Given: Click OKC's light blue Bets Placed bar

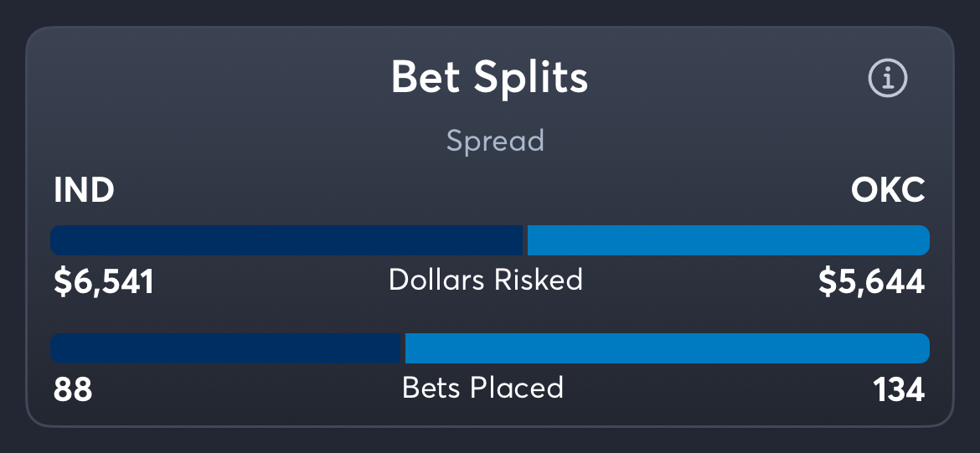Looking at the screenshot, I should click(667, 348).
